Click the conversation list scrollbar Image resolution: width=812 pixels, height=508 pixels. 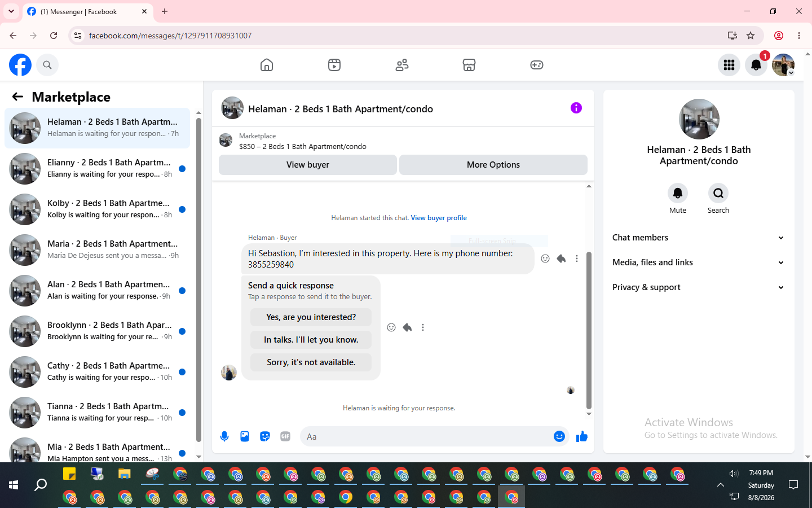198,279
